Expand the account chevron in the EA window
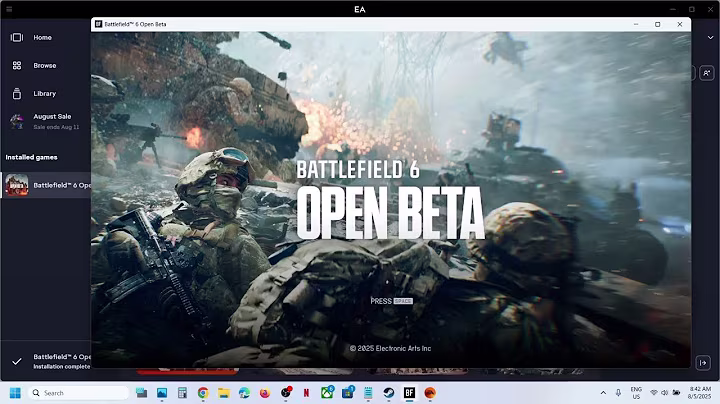This screenshot has height=404, width=720. click(x=710, y=38)
